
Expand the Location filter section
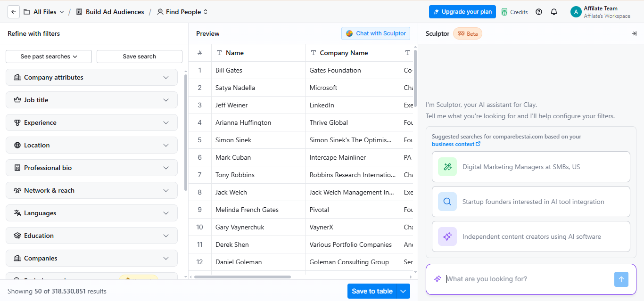point(91,145)
